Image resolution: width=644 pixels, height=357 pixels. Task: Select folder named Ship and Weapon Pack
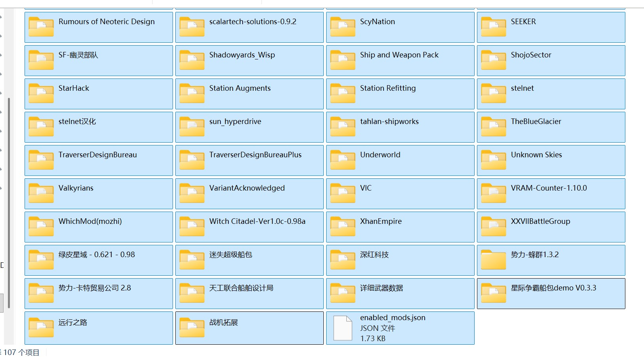click(399, 55)
